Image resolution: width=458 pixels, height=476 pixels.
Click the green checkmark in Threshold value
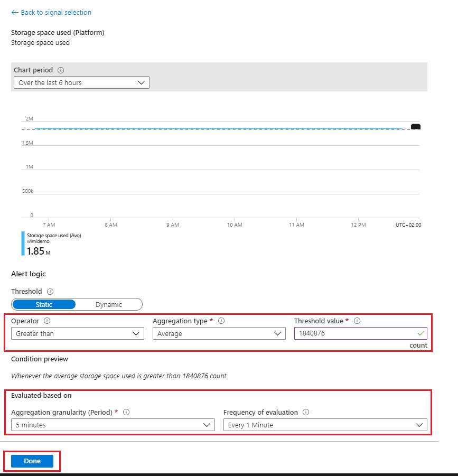[x=420, y=333]
